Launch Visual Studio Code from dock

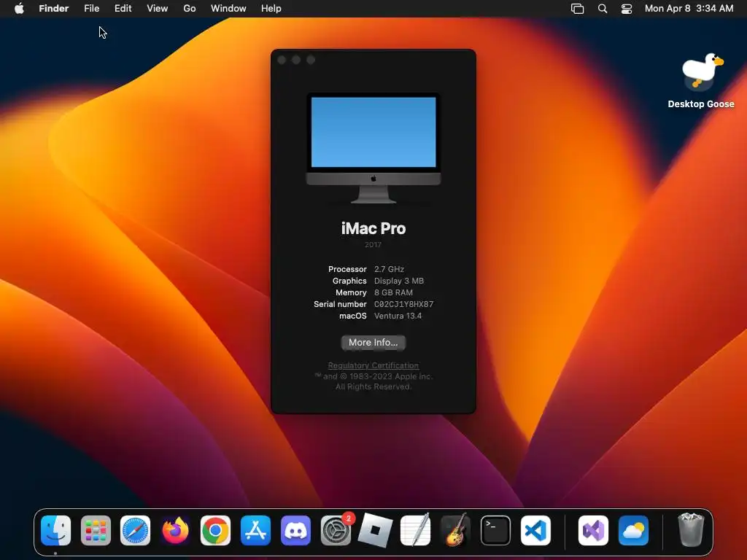click(x=535, y=531)
